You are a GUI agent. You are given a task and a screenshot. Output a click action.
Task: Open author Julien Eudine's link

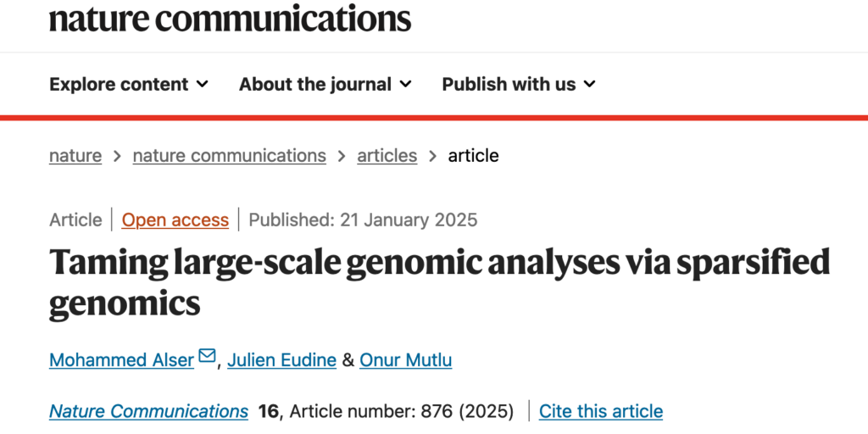[281, 360]
